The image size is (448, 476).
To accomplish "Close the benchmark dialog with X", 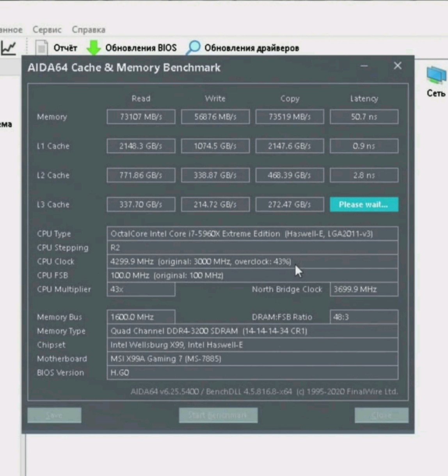I will coord(398,66).
